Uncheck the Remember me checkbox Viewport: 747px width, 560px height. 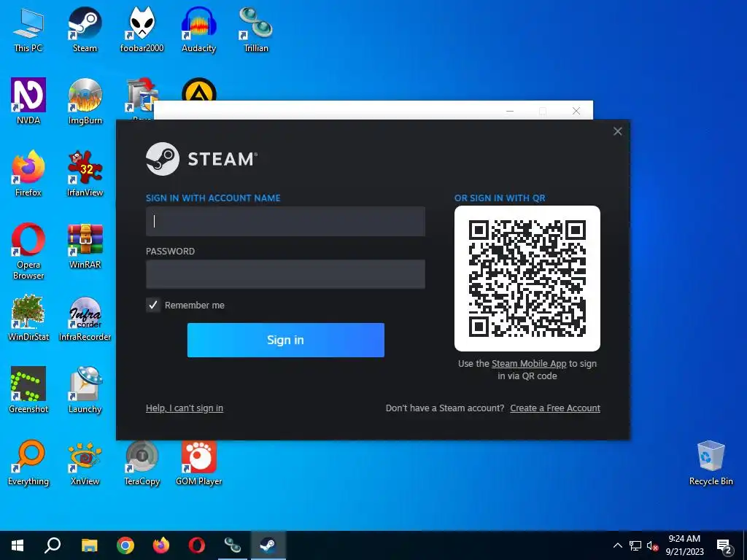click(153, 306)
